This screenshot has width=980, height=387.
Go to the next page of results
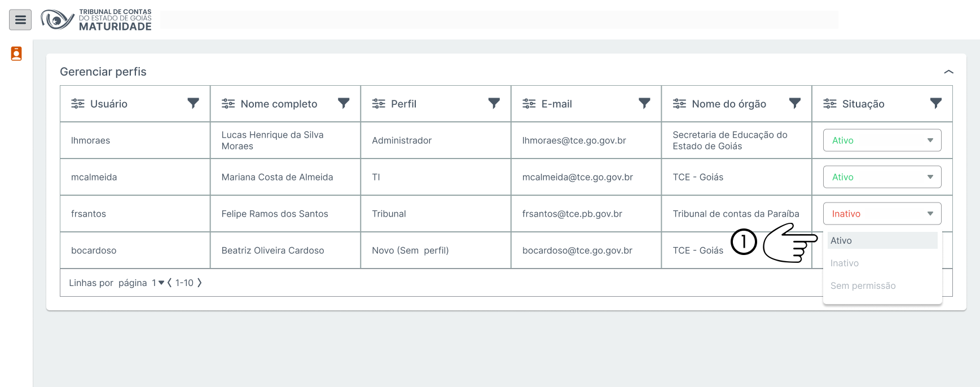tap(199, 283)
